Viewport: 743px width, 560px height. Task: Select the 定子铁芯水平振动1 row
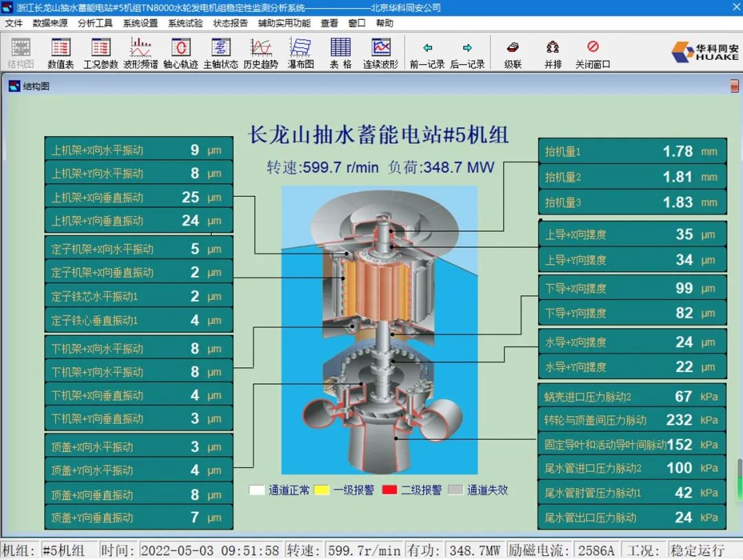(139, 296)
